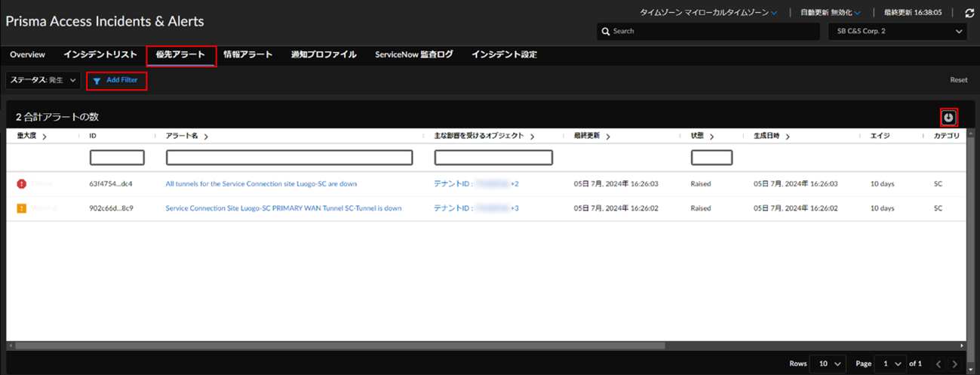Click the 状態 column filter box
The width and height of the screenshot is (980, 375).
click(x=711, y=158)
